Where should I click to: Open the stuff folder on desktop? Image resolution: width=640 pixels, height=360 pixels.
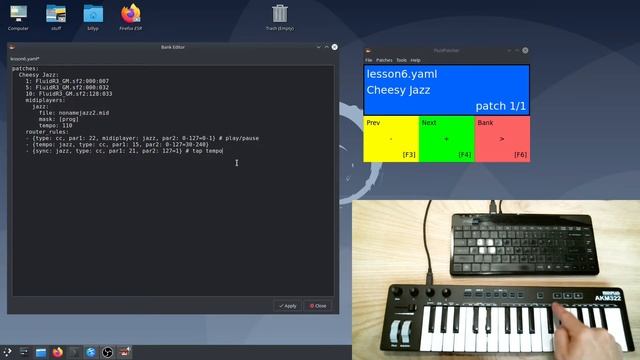pos(56,17)
